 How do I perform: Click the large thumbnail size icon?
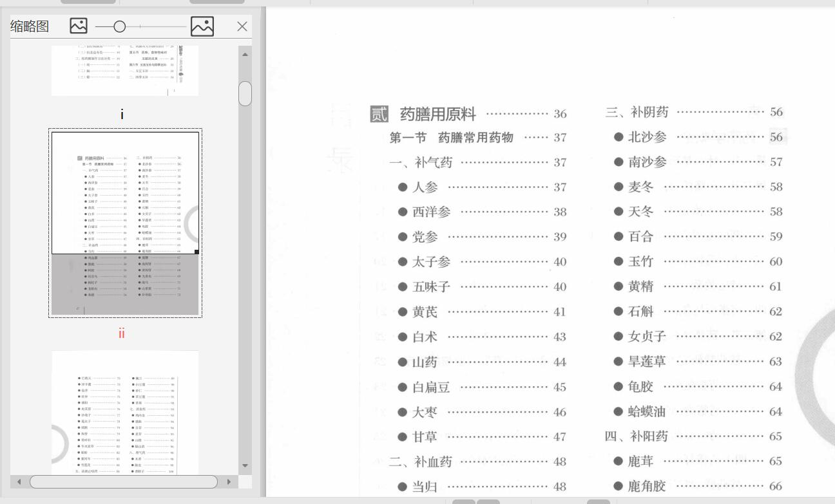tap(202, 26)
